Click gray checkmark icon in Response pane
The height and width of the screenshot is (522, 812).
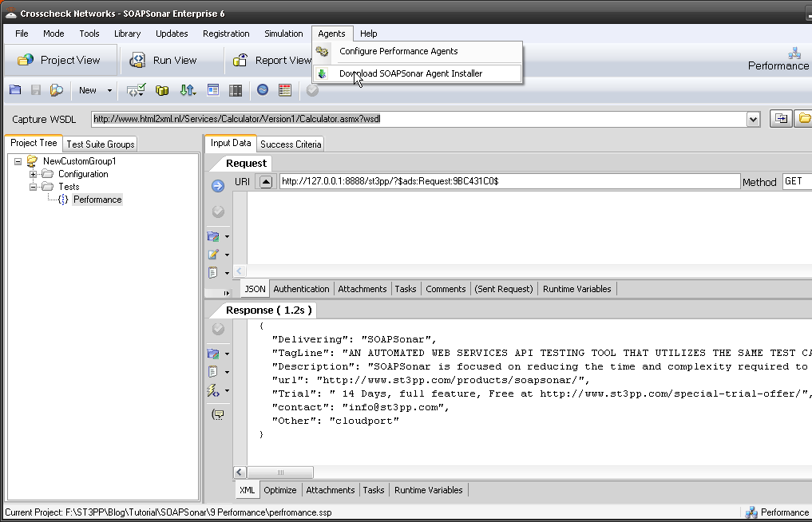point(218,329)
